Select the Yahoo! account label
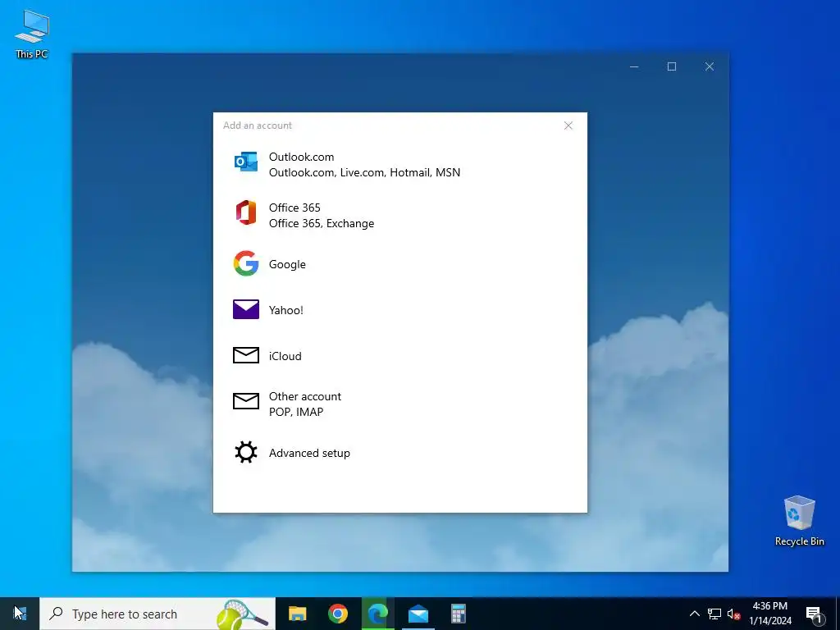 click(x=286, y=310)
